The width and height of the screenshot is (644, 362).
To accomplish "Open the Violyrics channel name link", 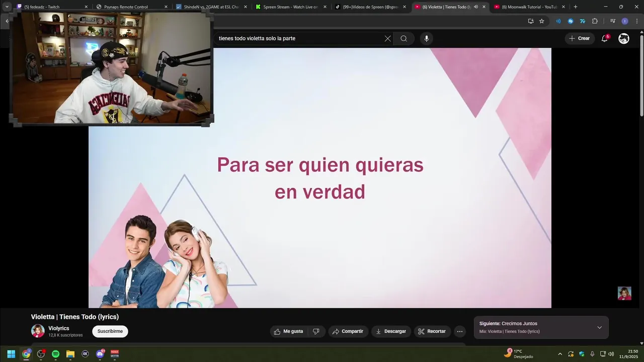I will [59, 328].
